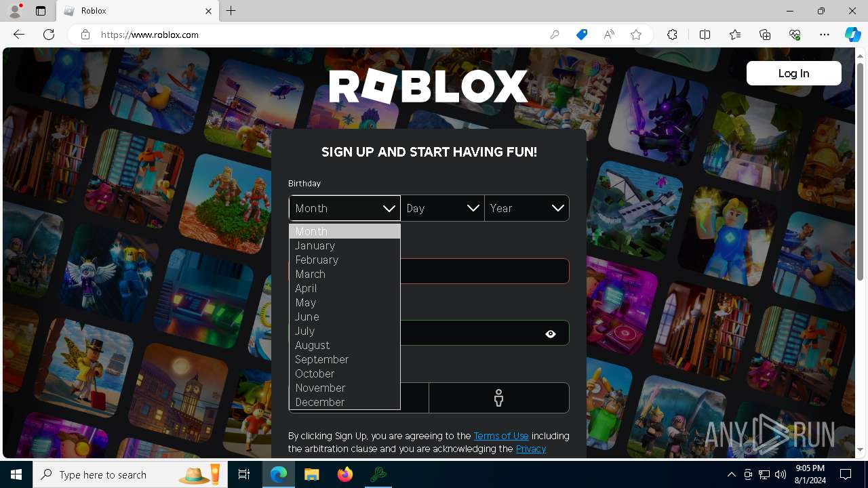Activate Read aloud icon
Image resolution: width=868 pixels, height=488 pixels.
[x=609, y=35]
